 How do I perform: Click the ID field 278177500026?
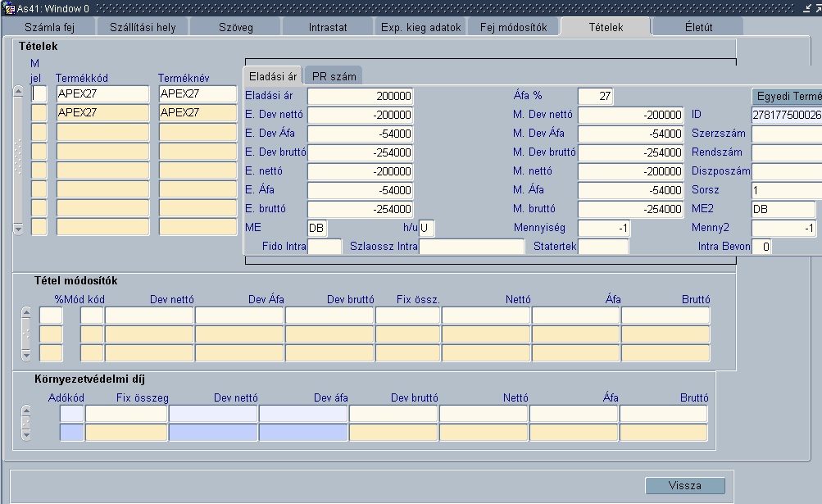787,115
